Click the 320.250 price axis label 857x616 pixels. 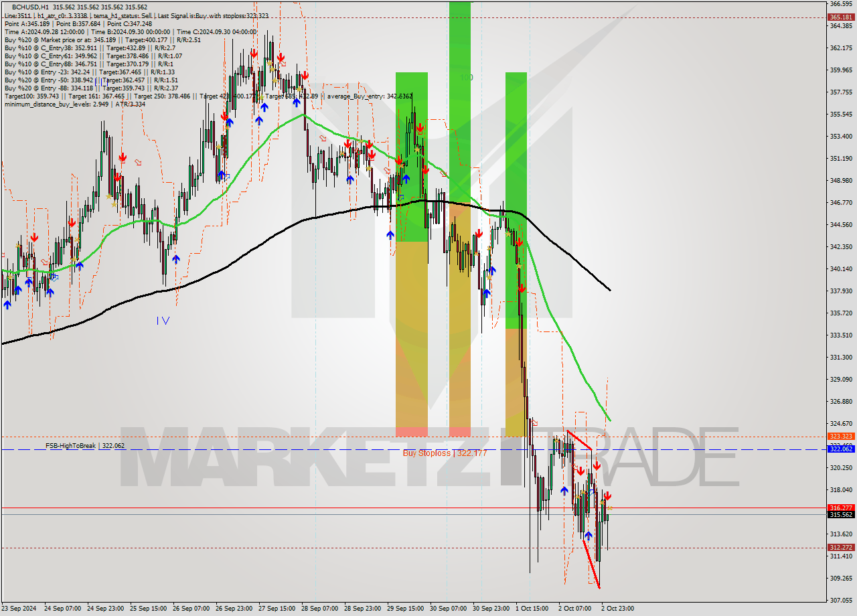point(840,467)
